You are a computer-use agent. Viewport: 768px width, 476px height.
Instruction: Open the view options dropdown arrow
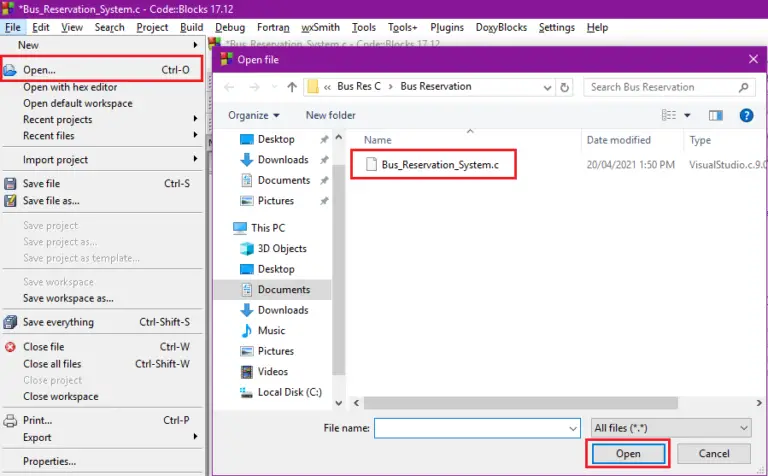coord(687,116)
